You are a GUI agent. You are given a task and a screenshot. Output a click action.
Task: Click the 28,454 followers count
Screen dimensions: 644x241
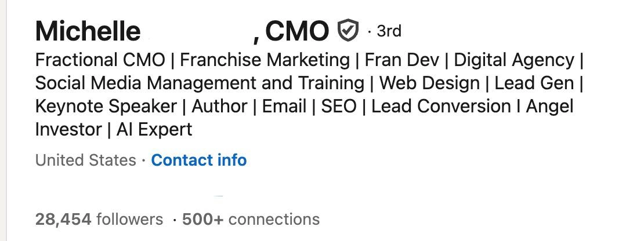[x=99, y=220]
